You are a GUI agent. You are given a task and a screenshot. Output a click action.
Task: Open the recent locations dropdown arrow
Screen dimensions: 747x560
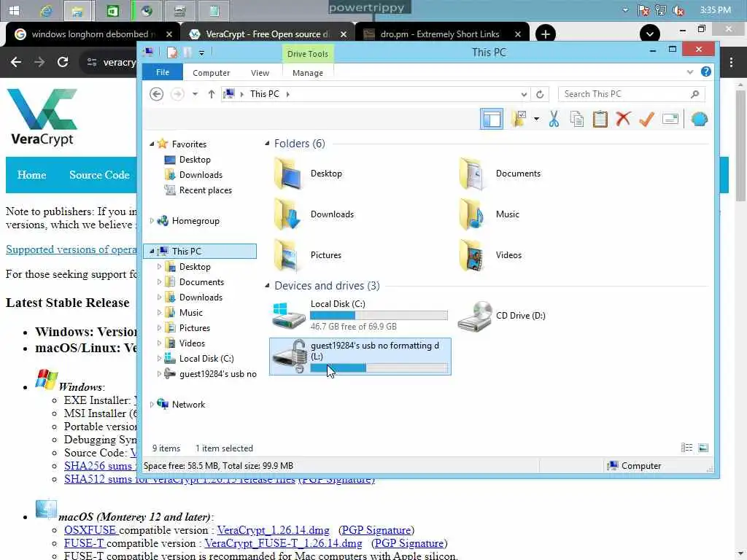[195, 94]
